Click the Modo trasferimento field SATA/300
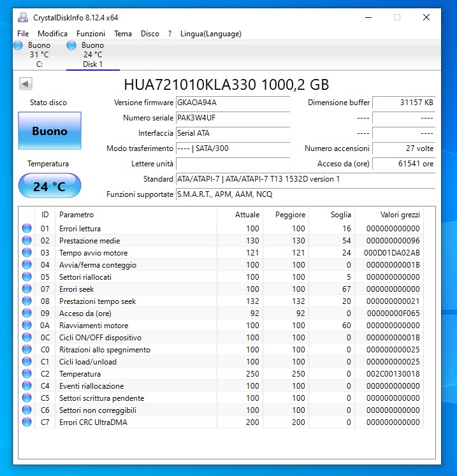Viewport: 457px width, 476px height. point(233,148)
